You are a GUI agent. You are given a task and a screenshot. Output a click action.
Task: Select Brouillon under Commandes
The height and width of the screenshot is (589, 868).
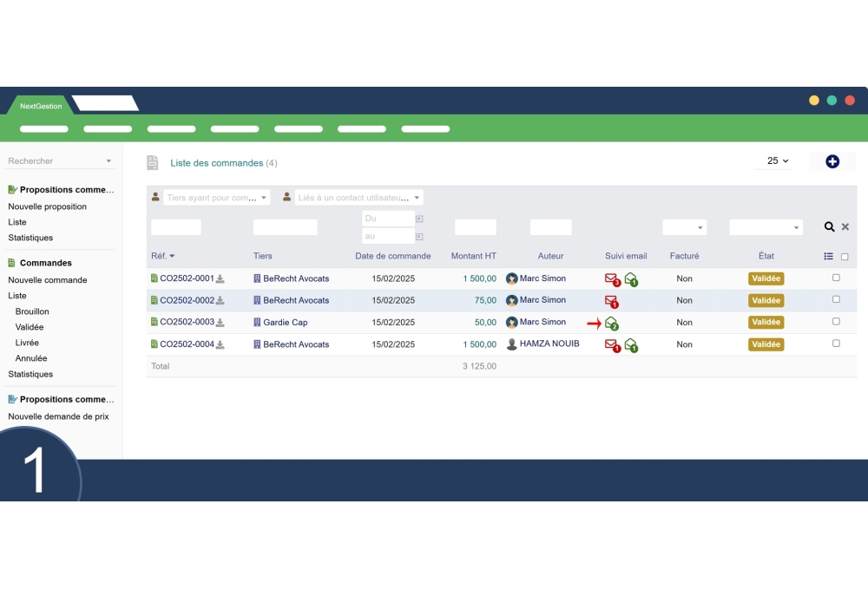32,311
